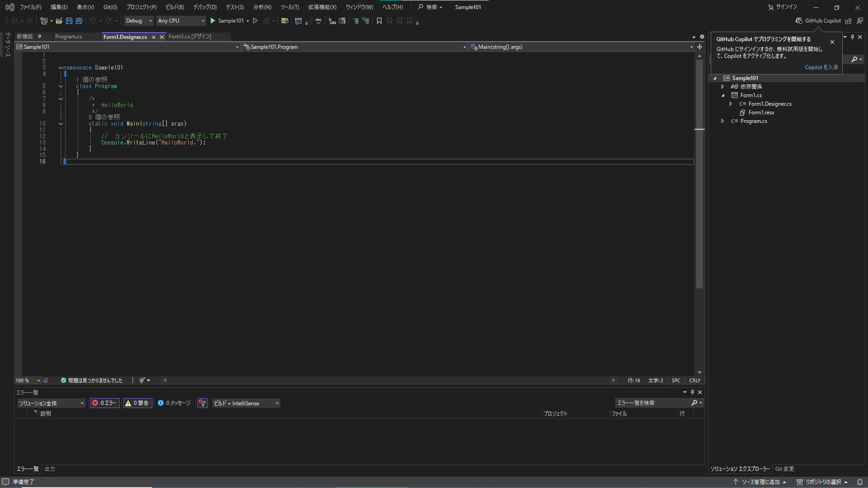
Task: Expand the 依存関係 node in Solution Explorer
Action: click(x=722, y=87)
